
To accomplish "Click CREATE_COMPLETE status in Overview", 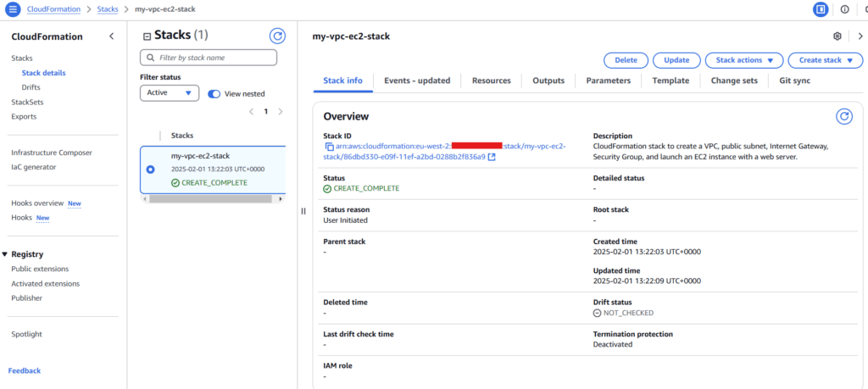I will [x=366, y=188].
